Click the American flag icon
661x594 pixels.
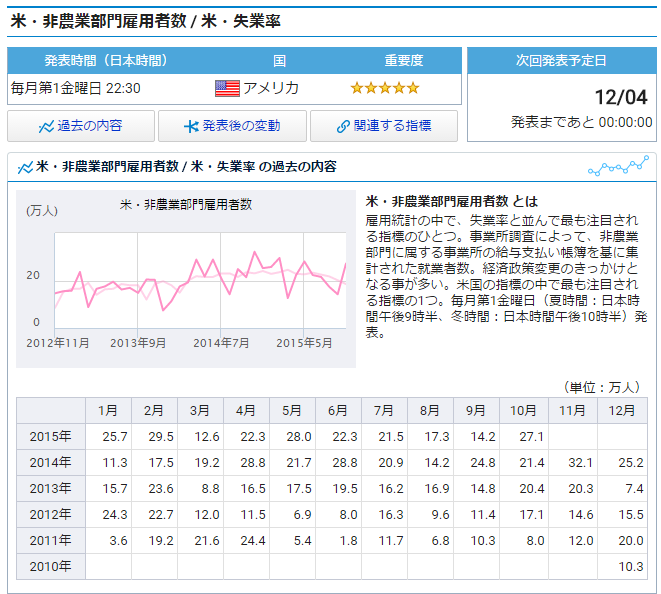(x=227, y=88)
